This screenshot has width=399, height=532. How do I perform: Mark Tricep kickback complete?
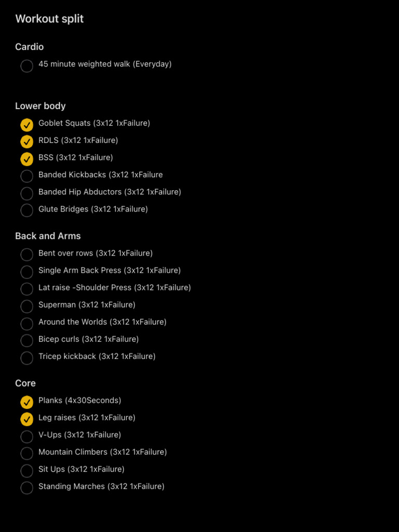(x=27, y=358)
